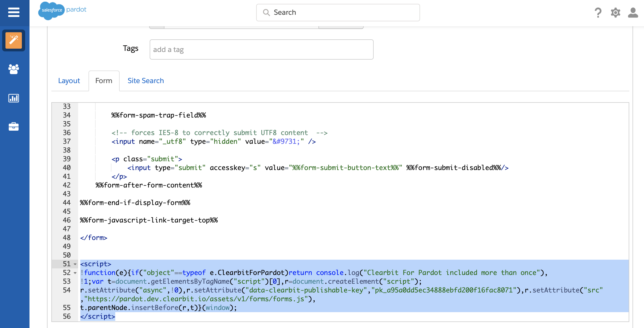This screenshot has width=644, height=328.
Task: Switch to the Site Search tab
Action: [x=146, y=81]
